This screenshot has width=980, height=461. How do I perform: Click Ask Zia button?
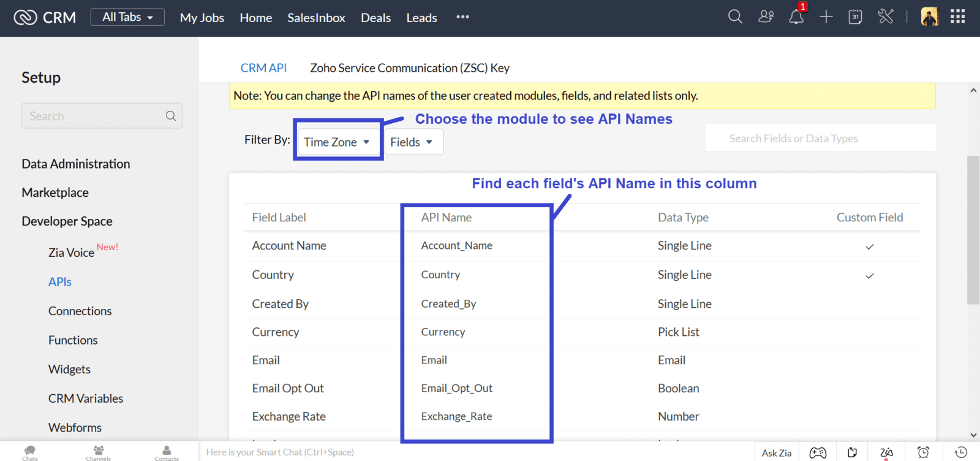pyautogui.click(x=777, y=453)
